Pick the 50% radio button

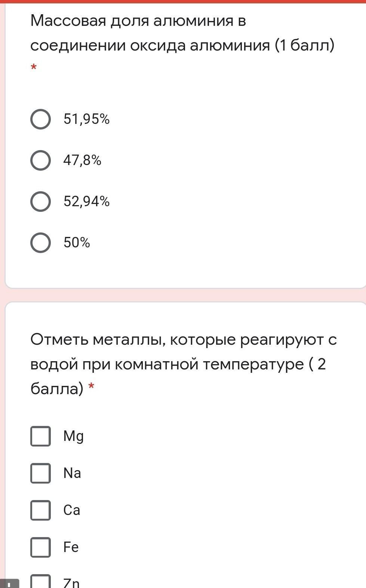point(40,243)
